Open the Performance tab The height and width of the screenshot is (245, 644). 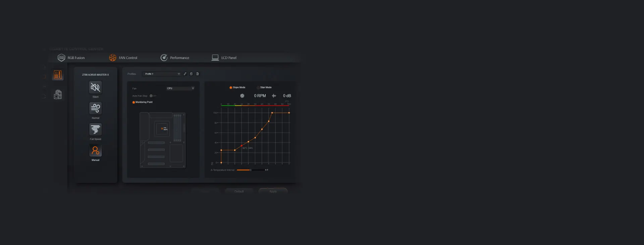pyautogui.click(x=175, y=58)
